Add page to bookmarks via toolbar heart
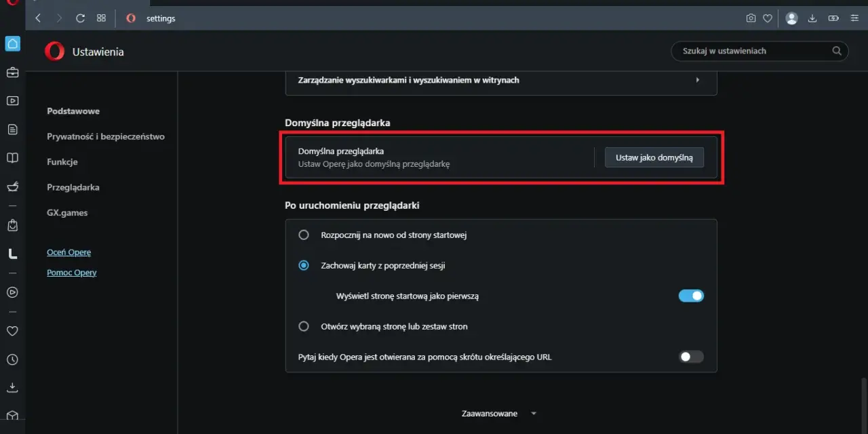The height and width of the screenshot is (434, 868). pyautogui.click(x=768, y=18)
